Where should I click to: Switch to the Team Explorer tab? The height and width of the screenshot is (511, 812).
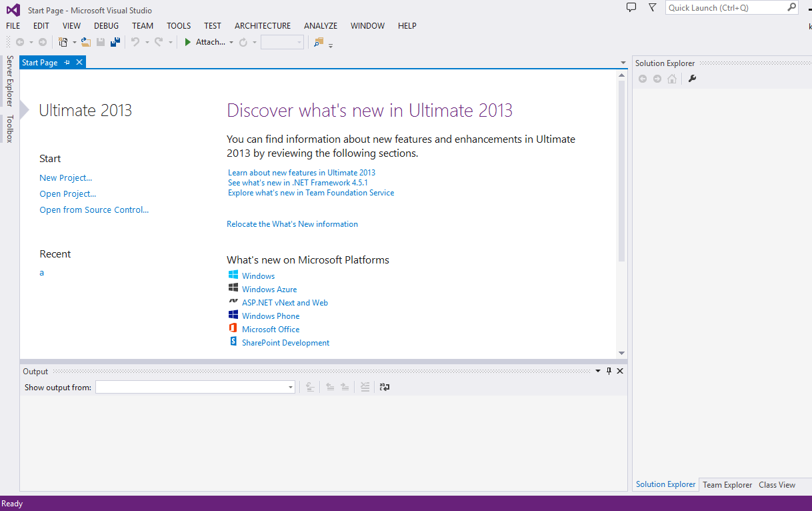[x=727, y=485]
